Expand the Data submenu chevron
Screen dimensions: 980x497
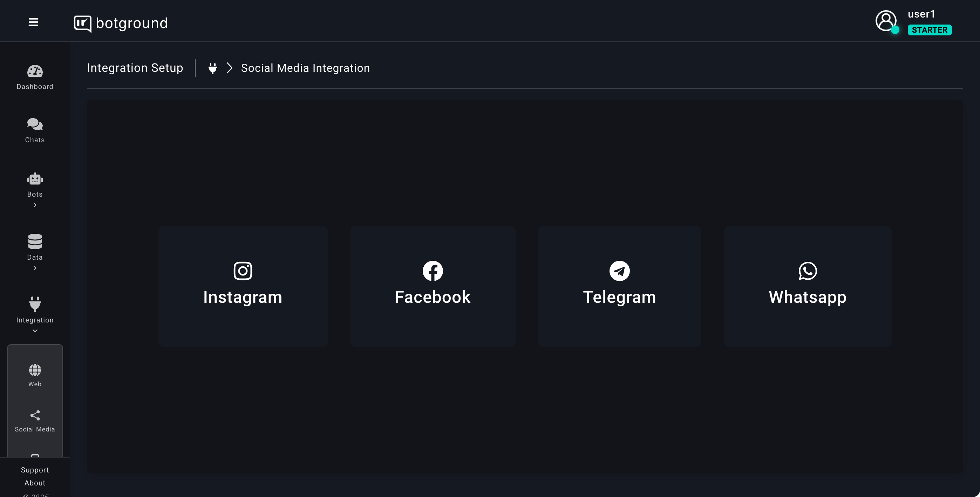[x=35, y=268]
